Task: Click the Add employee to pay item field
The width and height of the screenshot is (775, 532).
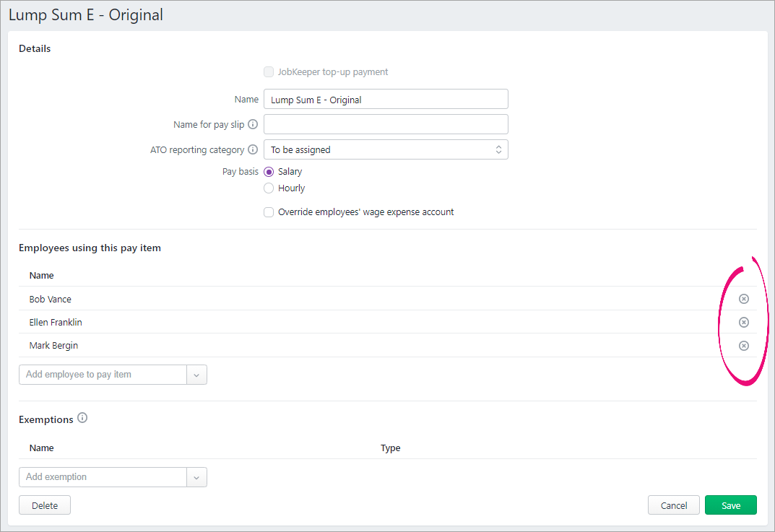Action: click(x=103, y=375)
